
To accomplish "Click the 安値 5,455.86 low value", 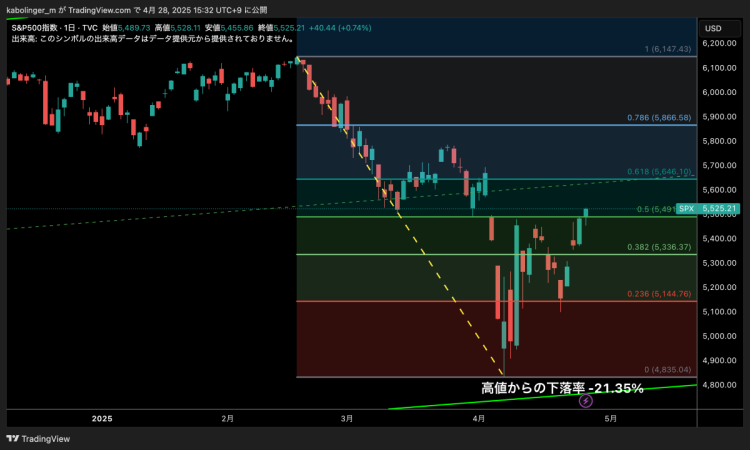I will [229, 28].
